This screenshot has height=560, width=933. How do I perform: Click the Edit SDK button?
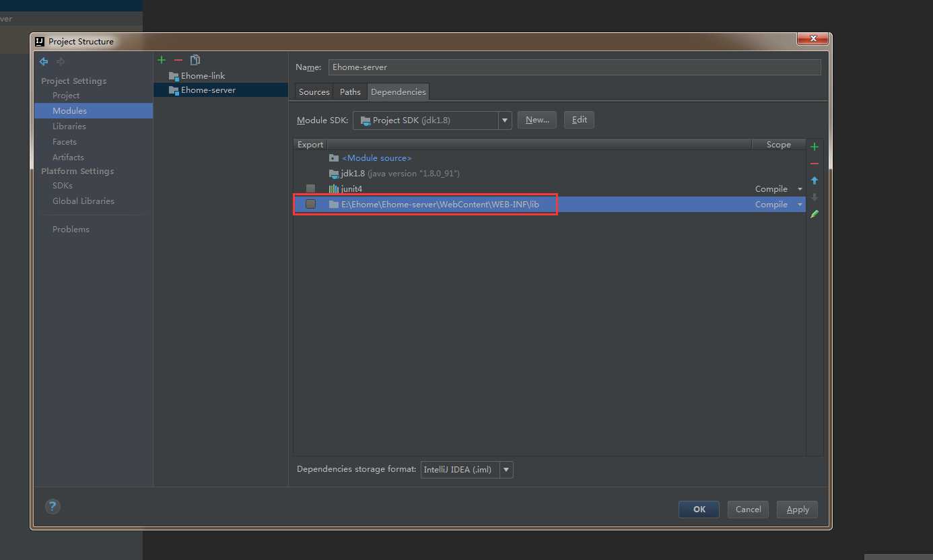[580, 120]
